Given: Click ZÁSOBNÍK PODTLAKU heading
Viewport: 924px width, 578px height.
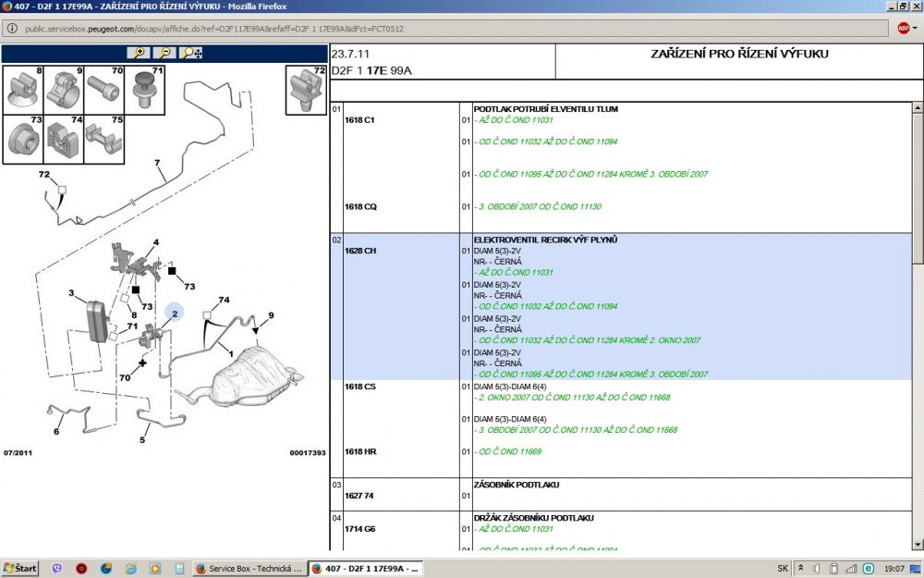Looking at the screenshot, I should coord(517,485).
